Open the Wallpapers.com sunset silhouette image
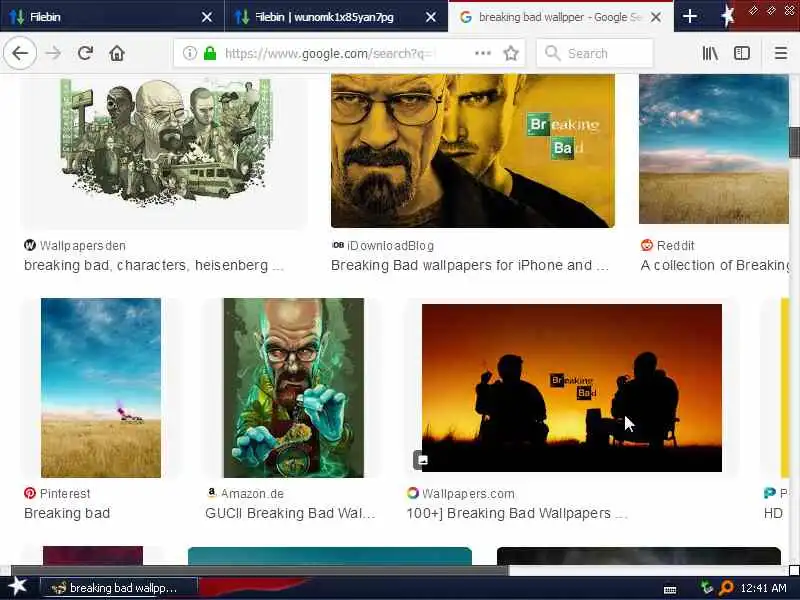The height and width of the screenshot is (600, 800). 571,388
